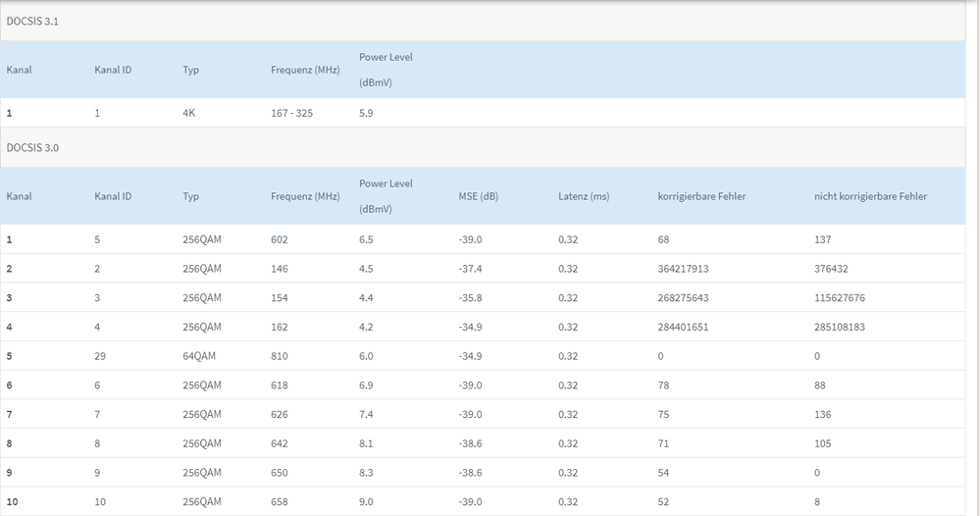Click the 4K type cell in DOCSIS 3.1
The width and height of the screenshot is (980, 516).
[190, 113]
